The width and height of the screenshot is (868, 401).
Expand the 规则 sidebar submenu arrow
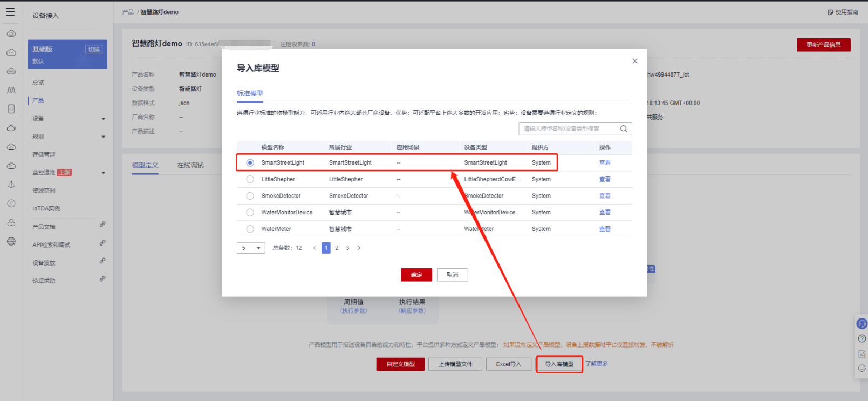tap(104, 137)
